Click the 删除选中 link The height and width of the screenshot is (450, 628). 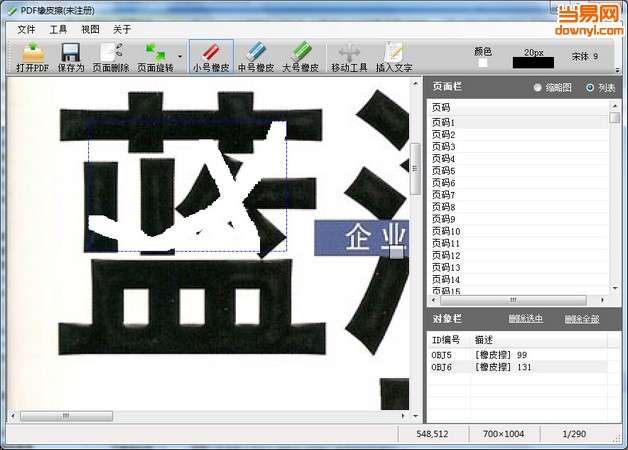click(x=525, y=319)
